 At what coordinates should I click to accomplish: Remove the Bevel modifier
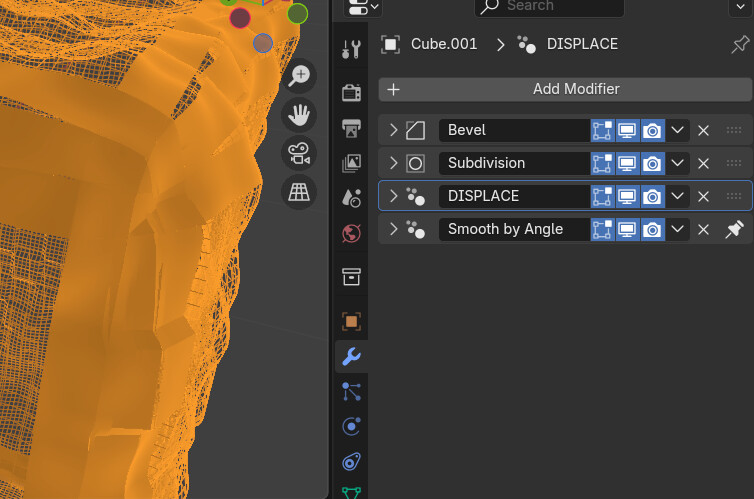point(703,130)
